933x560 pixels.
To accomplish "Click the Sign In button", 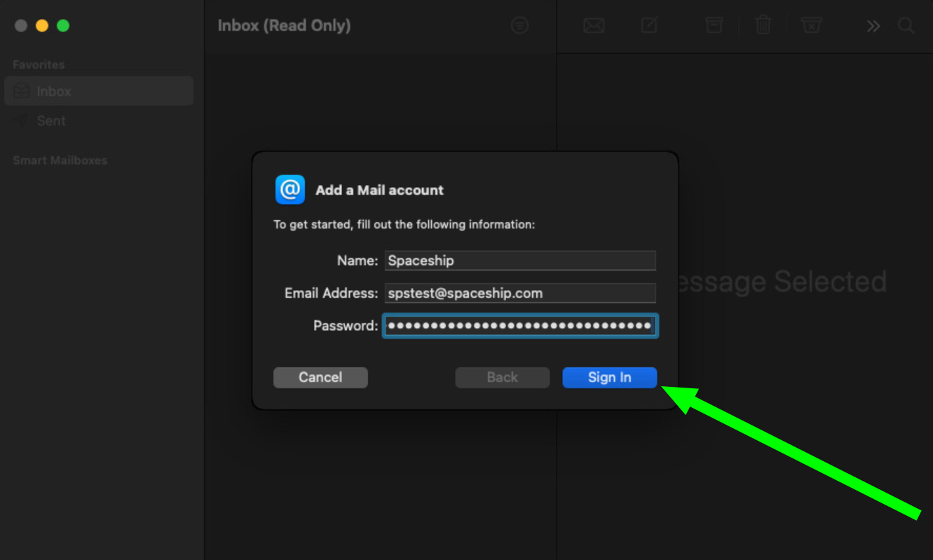I will tap(608, 377).
